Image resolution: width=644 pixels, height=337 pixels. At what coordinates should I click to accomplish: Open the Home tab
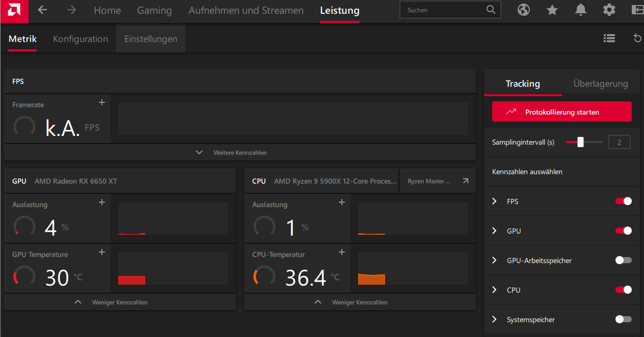[108, 11]
